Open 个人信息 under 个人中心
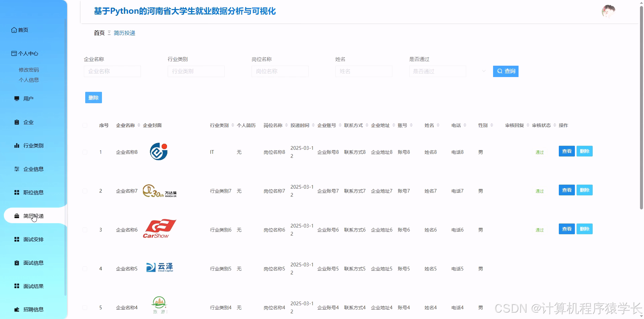 29,80
